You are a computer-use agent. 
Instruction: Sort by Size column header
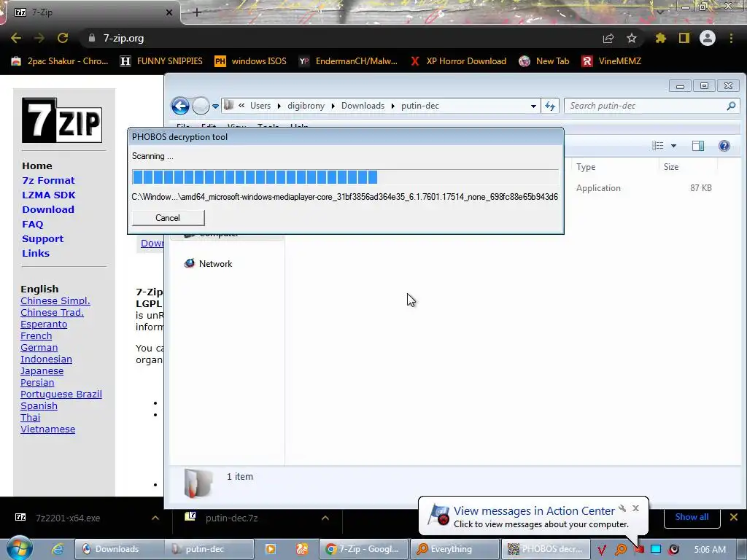[688, 167]
